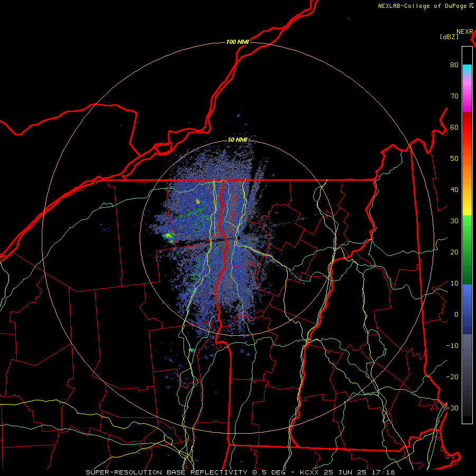This screenshot has height=476, width=476.
Task: Click the KCXX radar site center point
Action: coord(239,237)
